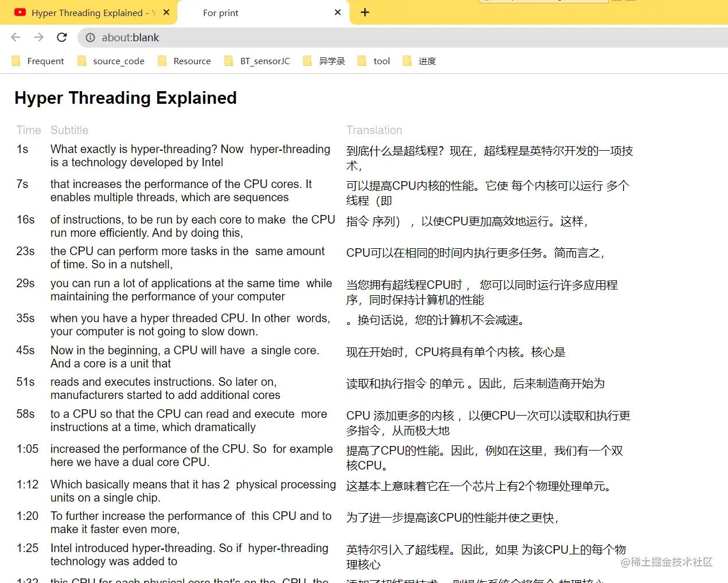The height and width of the screenshot is (583, 728).
Task: Click the Translation column header
Action: (x=374, y=130)
